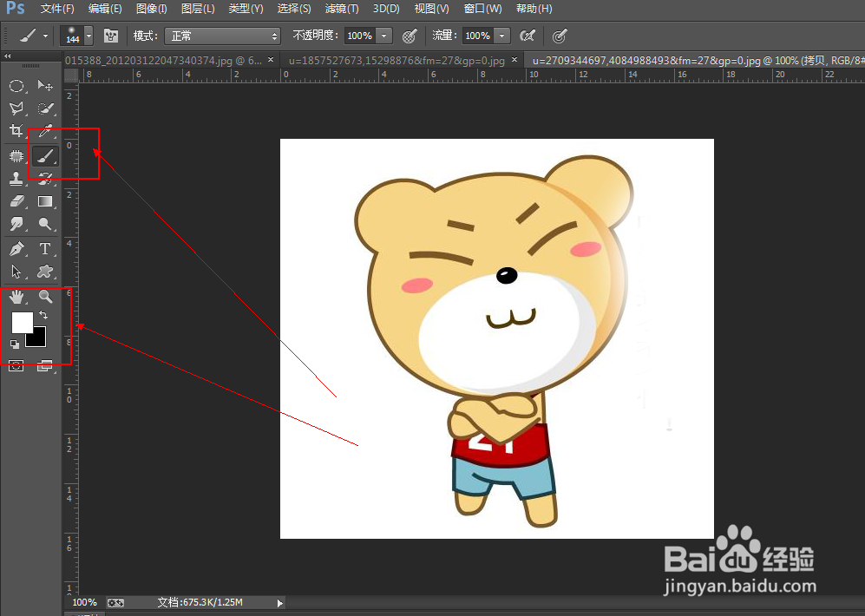Screen dimensions: 865x616
Task: Open the 图层(L) menu
Action: [198, 9]
